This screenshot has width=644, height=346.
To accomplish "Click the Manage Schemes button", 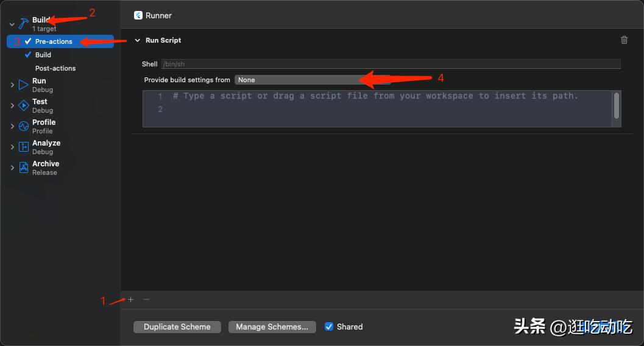I will click(x=272, y=327).
